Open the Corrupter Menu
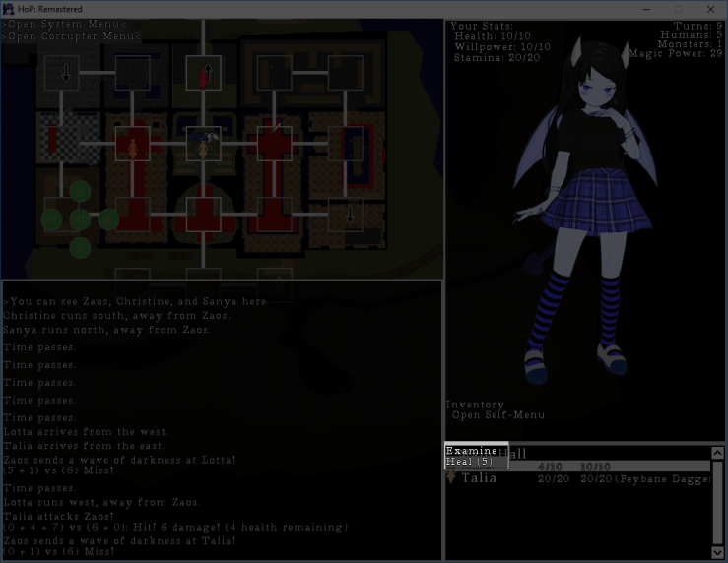Screen dimensions: 728x563 click(72, 36)
